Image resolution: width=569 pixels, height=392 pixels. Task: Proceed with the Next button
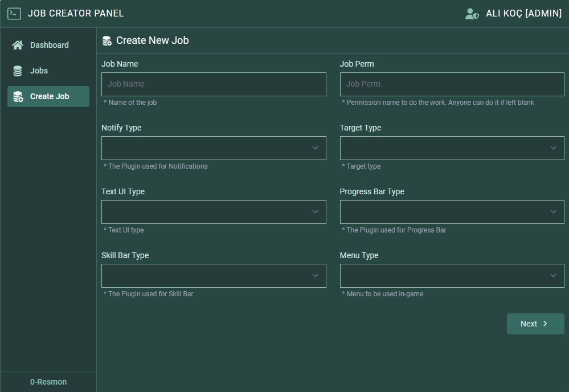click(x=535, y=324)
